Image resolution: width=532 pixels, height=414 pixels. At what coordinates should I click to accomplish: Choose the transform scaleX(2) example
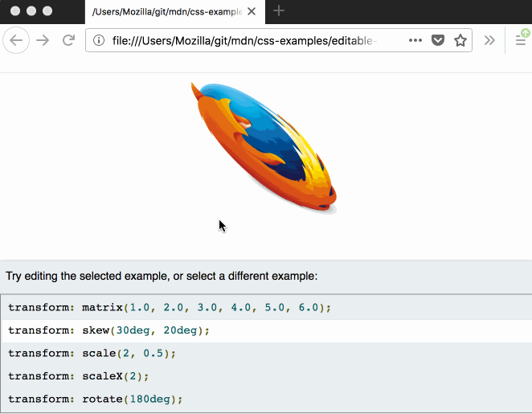[x=267, y=376]
